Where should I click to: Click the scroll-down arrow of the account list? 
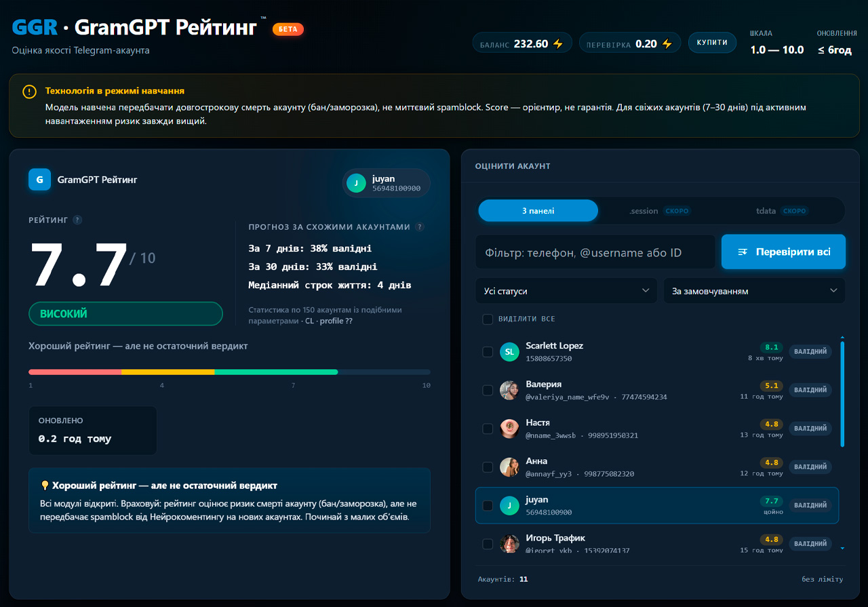[x=842, y=547]
